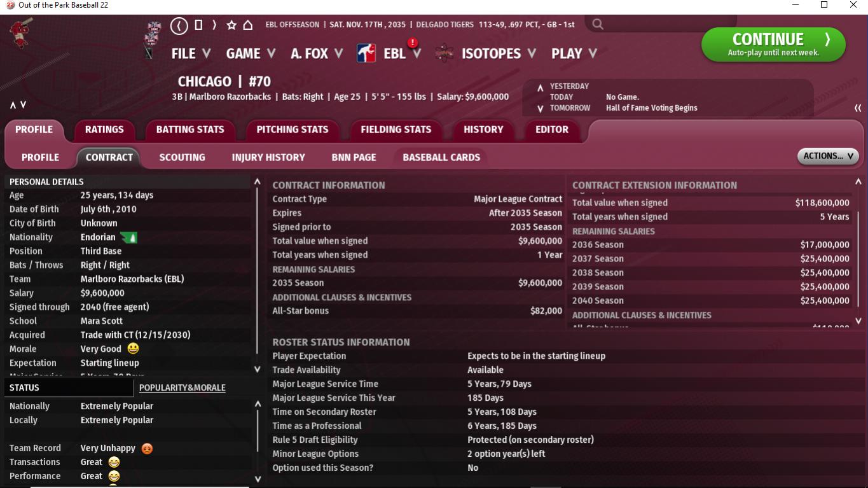868x488 pixels.
Task: Click the search magnifying glass icon
Action: [x=598, y=25]
